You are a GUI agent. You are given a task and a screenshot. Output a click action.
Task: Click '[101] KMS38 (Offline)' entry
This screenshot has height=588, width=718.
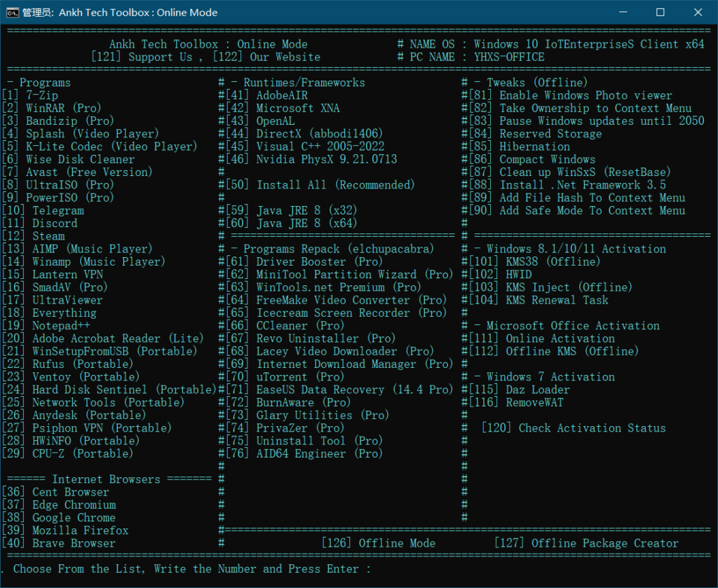click(534, 261)
